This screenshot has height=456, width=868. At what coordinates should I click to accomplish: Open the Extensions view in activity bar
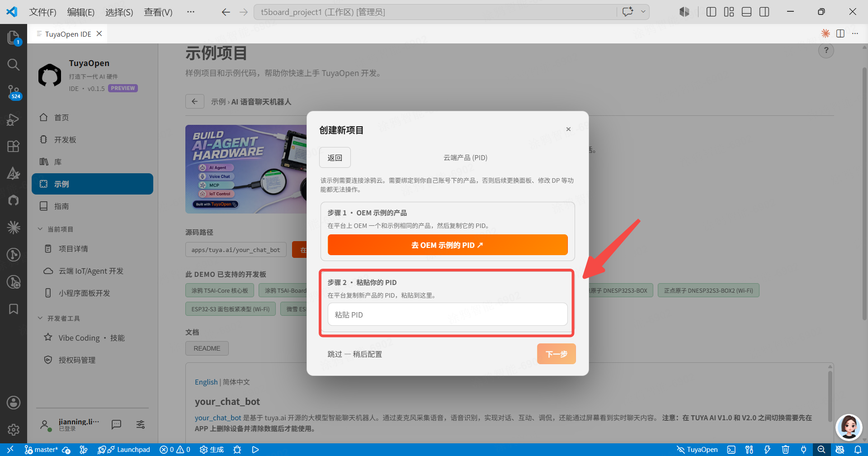(14, 146)
